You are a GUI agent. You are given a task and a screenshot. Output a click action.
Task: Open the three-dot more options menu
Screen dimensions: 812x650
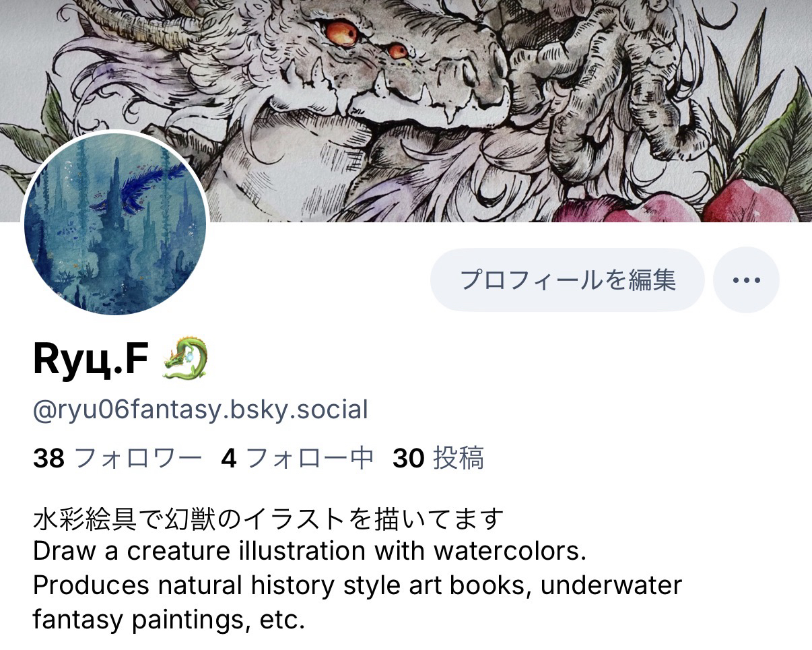click(x=746, y=280)
